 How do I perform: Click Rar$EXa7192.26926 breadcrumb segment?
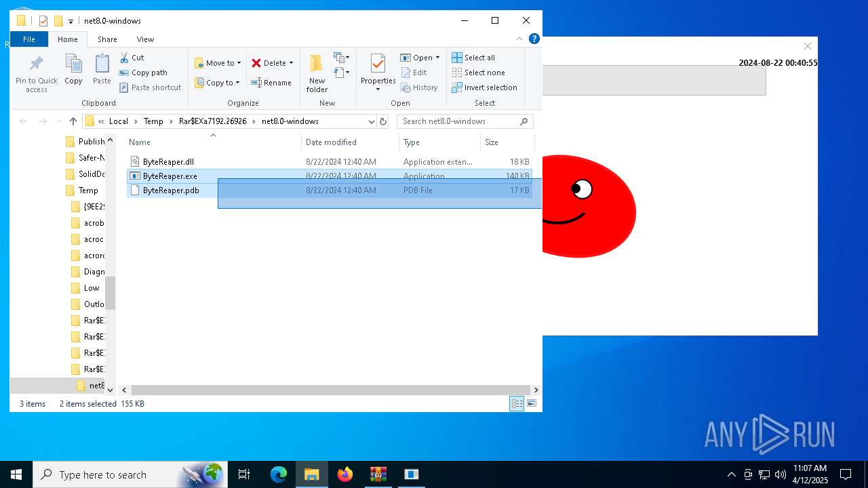[x=213, y=121]
